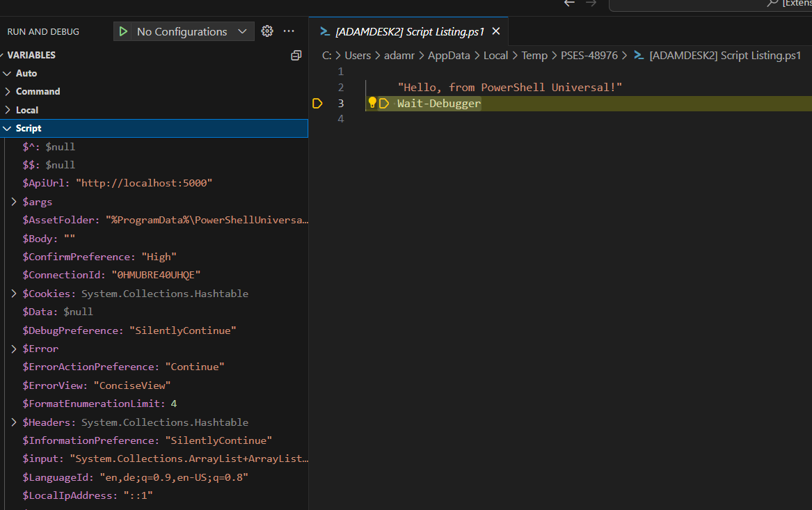The width and height of the screenshot is (812, 510).
Task: Expand the Command variables scope
Action: 38,91
